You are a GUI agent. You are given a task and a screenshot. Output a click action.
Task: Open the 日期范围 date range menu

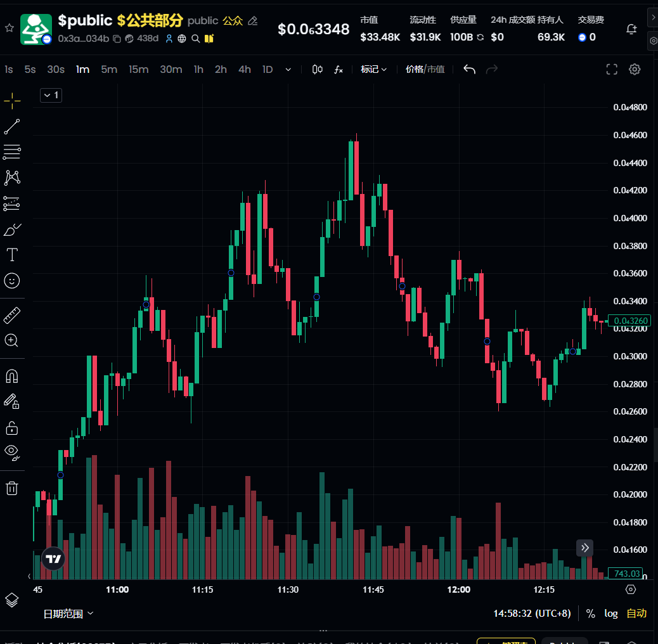[68, 614]
